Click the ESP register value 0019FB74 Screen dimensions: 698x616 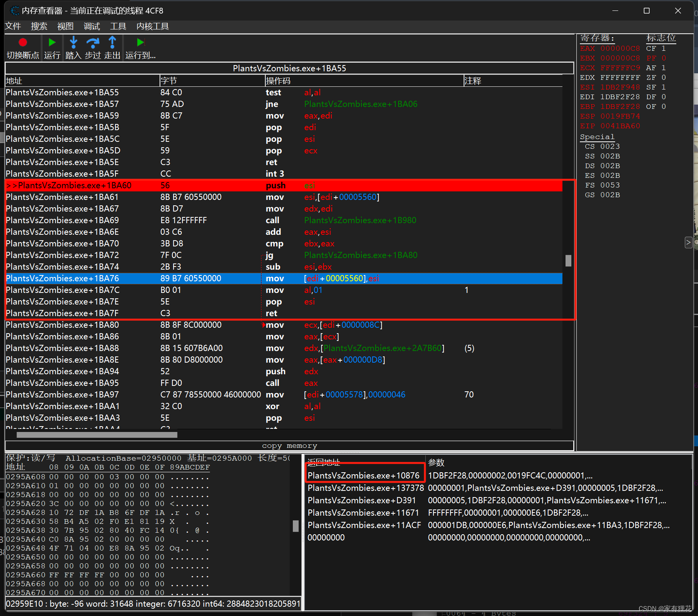[x=620, y=116]
